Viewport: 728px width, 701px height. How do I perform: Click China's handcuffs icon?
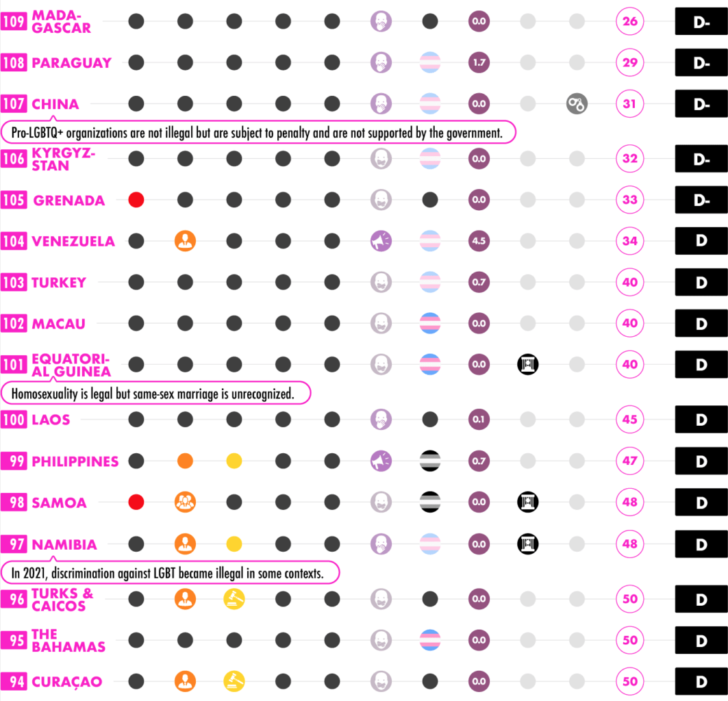coord(577,104)
